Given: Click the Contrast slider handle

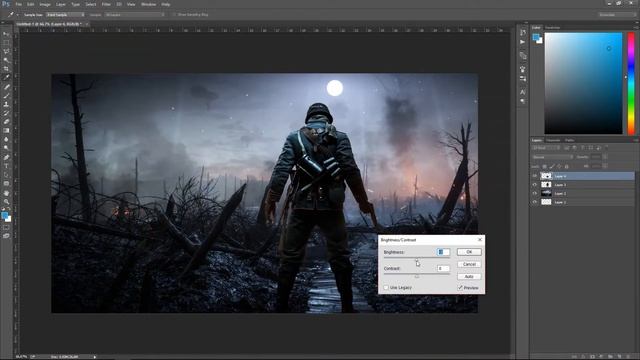Looking at the screenshot, I should click(x=417, y=276).
